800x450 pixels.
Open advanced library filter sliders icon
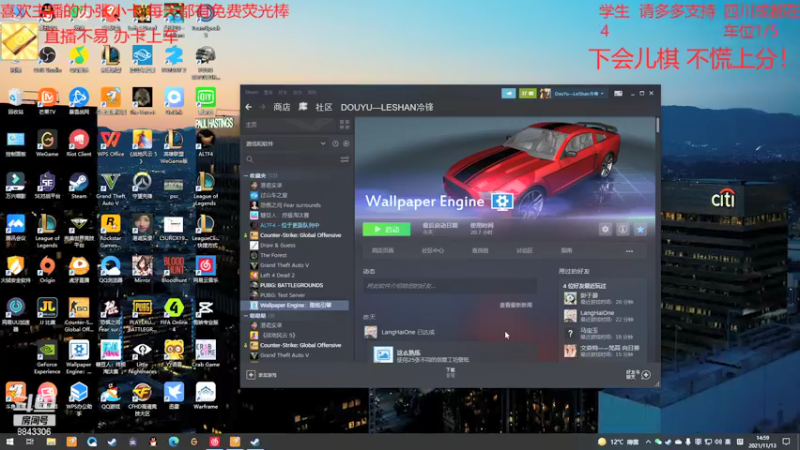pyautogui.click(x=345, y=159)
